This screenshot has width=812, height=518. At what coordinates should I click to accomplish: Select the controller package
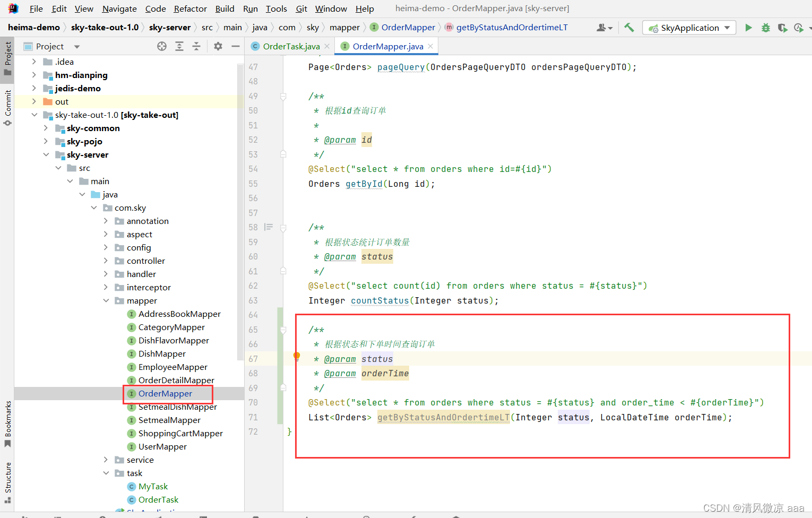tap(145, 261)
